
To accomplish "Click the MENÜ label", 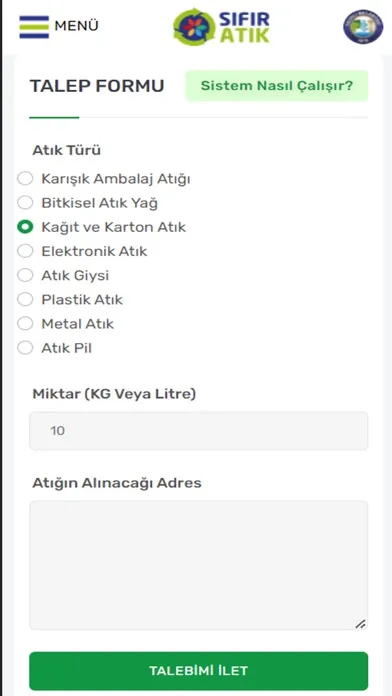I will pos(76,27).
